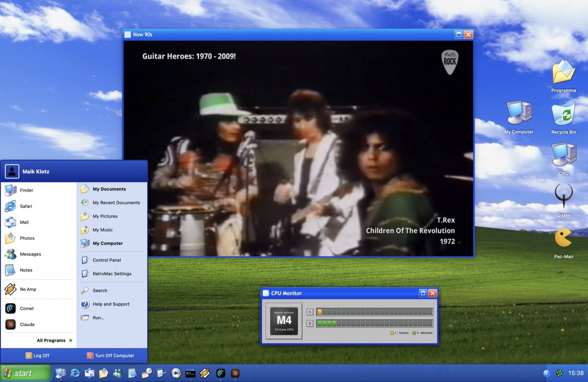Image resolution: width=588 pixels, height=382 pixels.
Task: Open the Photos icon in the taskbar
Action: pyautogui.click(x=103, y=373)
